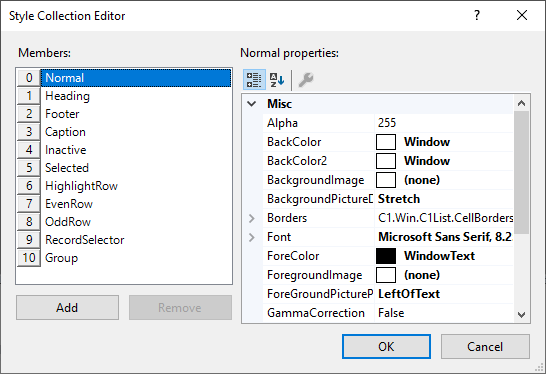Screen dimensions: 546x374
Task: Collapse the Misc category
Action: (x=252, y=104)
